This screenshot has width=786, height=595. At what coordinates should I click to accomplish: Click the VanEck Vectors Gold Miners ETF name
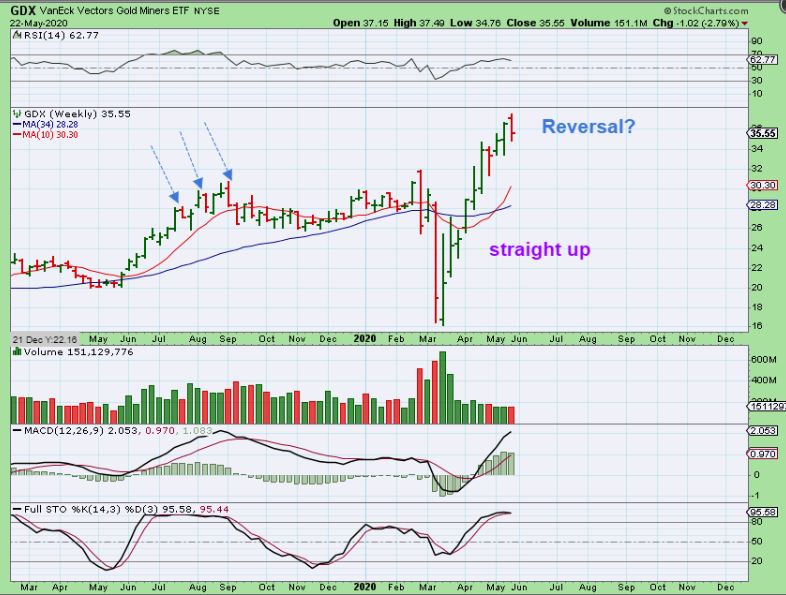tap(115, 11)
